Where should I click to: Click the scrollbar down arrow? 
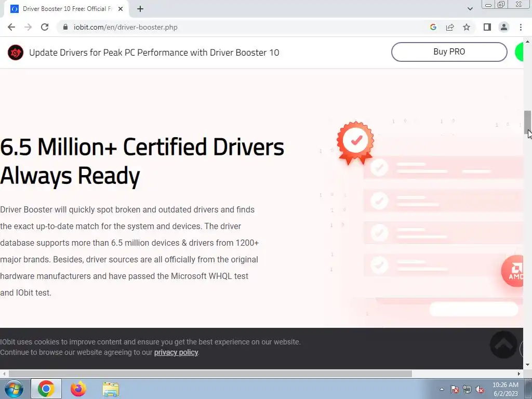[x=527, y=365]
